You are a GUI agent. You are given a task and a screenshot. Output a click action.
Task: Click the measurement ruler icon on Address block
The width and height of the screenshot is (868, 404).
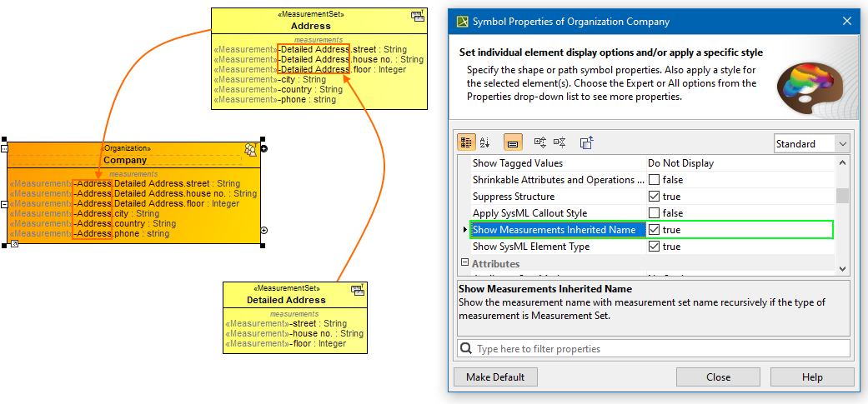[417, 16]
